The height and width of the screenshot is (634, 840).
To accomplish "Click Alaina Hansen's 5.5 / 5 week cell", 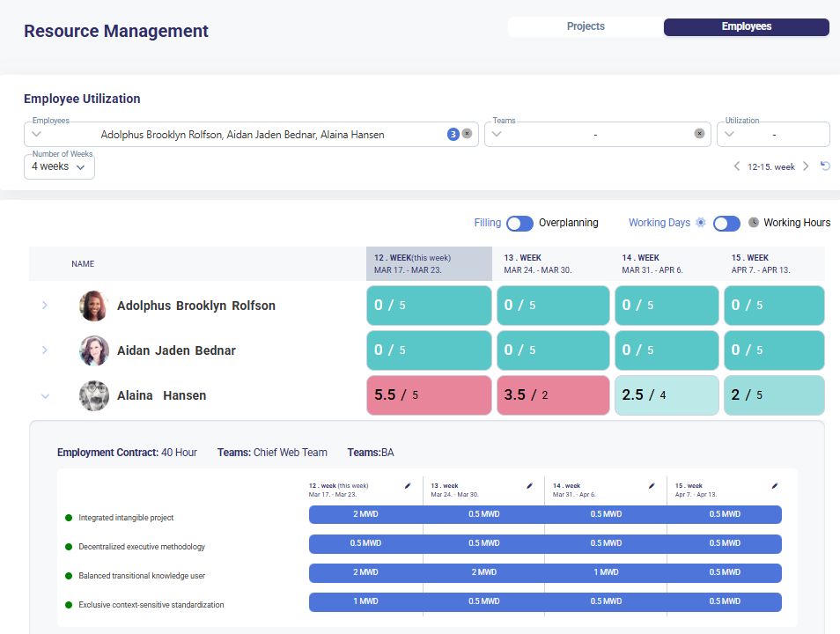I will 429,395.
